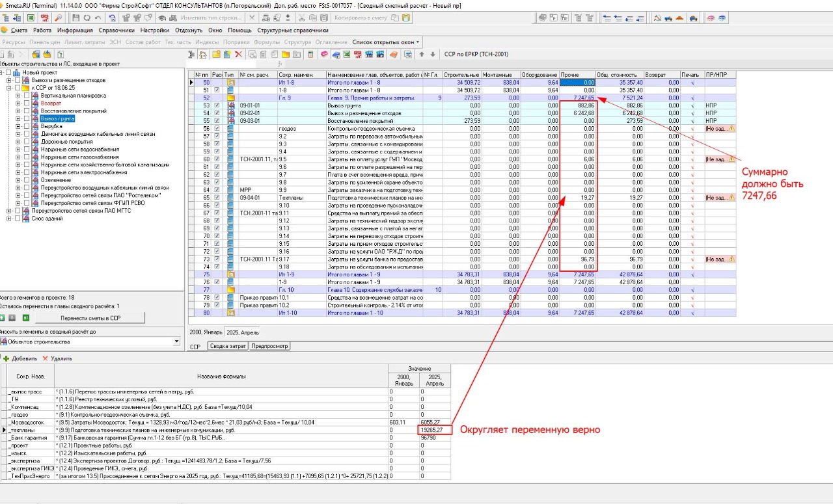Image resolution: width=833 pixels, height=504 pixels.
Task: Click the calculator icon in grid toolbar
Action: [x=310, y=54]
